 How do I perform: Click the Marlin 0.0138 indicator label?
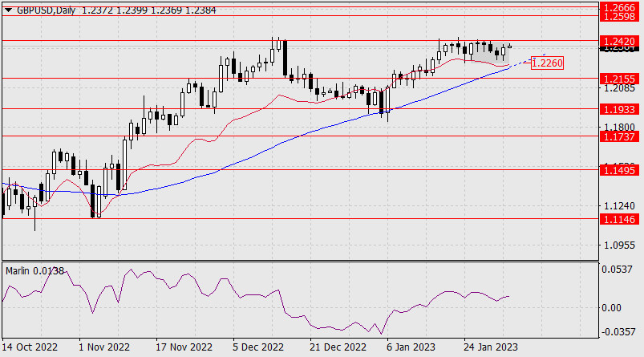[x=35, y=271]
